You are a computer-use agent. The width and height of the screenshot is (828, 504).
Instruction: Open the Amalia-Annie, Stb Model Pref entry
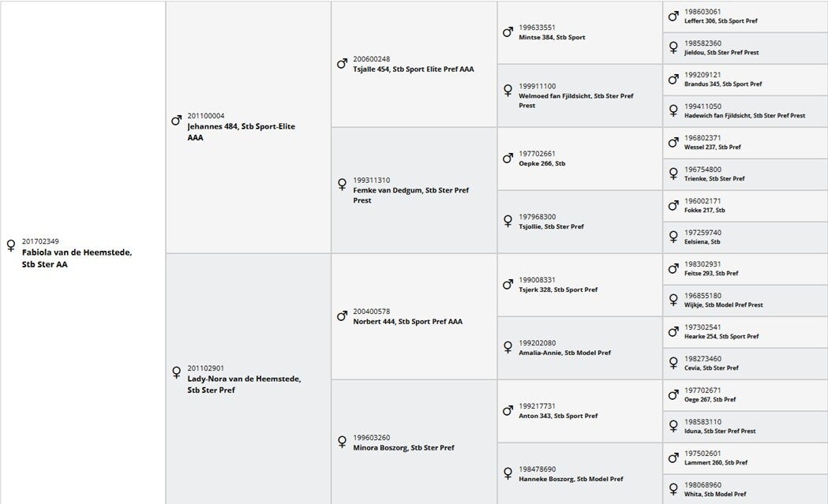[x=564, y=353]
